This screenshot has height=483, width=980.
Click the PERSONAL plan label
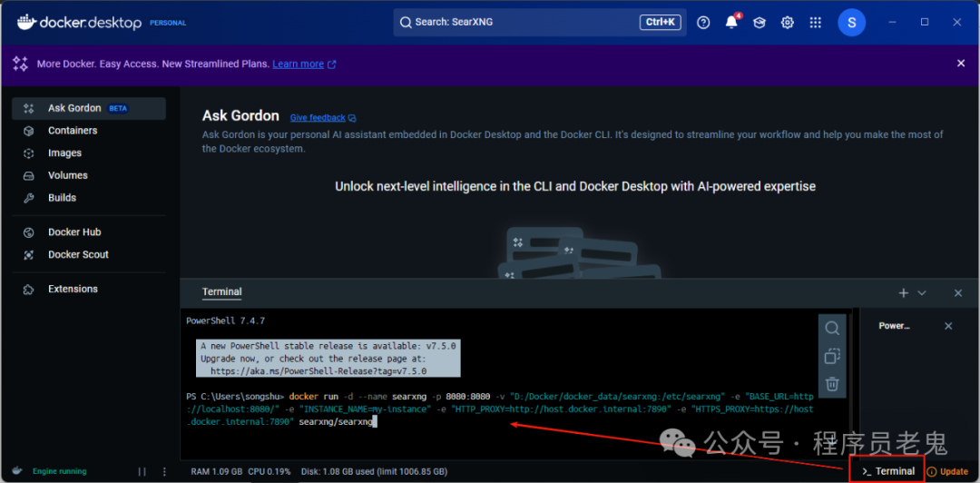168,23
